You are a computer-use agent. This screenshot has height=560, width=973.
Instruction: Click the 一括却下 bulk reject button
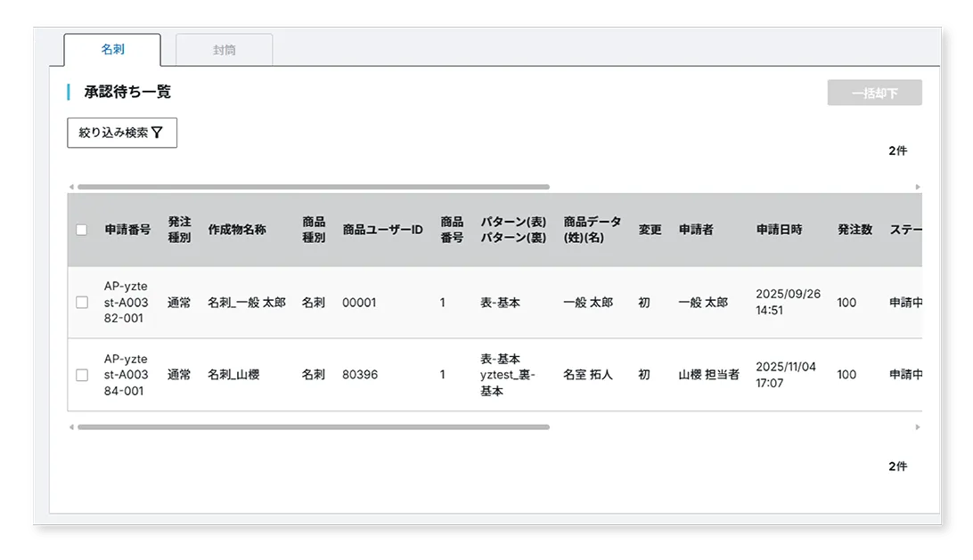[x=875, y=92]
